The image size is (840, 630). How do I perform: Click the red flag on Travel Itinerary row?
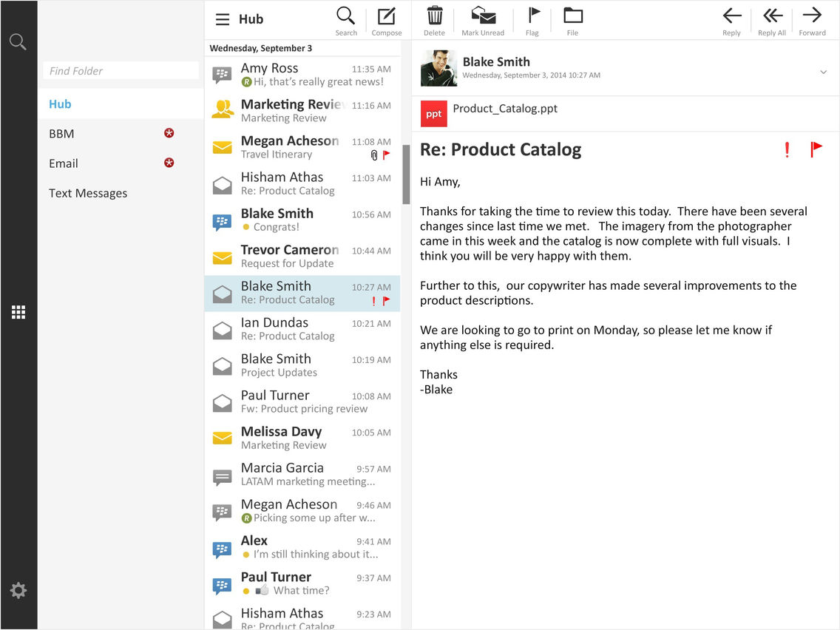coord(386,155)
